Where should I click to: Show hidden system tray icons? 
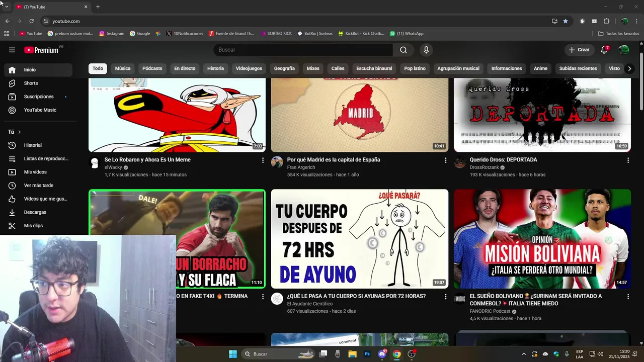point(524,354)
